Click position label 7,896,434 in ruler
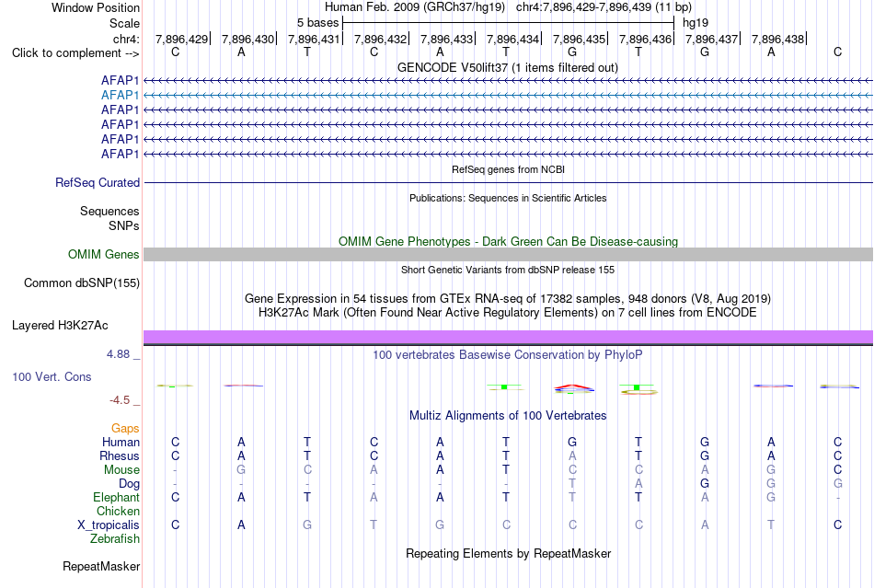 point(512,39)
